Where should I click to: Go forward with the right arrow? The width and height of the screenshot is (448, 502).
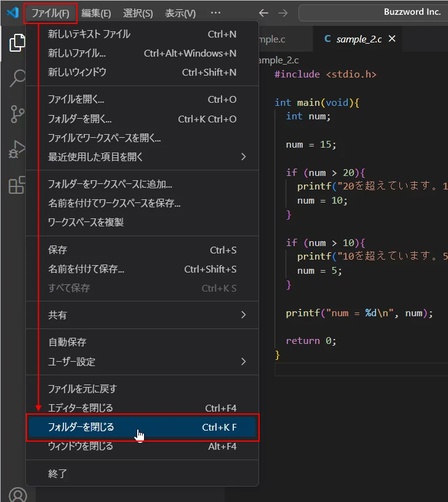(283, 13)
